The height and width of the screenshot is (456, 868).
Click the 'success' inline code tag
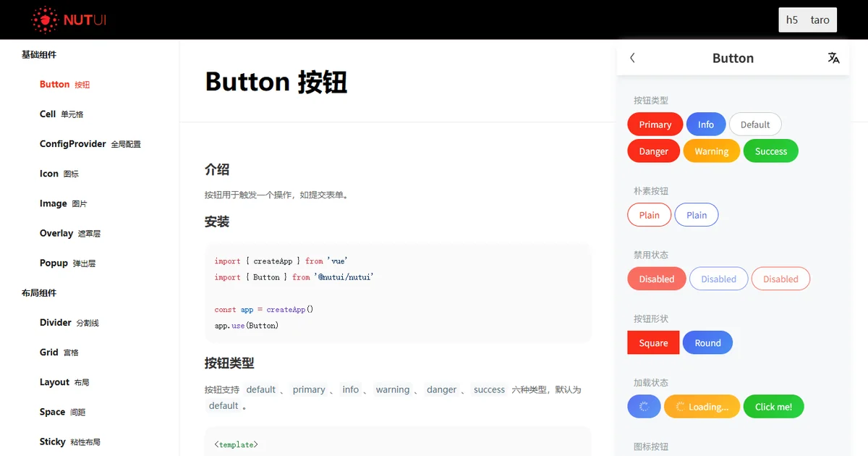[489, 389]
